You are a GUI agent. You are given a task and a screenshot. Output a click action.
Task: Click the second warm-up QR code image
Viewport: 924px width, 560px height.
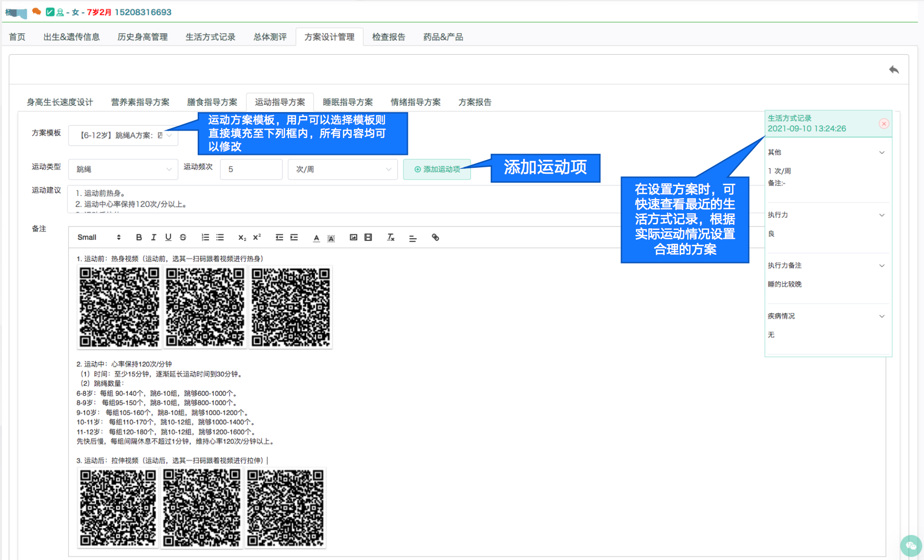(205, 307)
